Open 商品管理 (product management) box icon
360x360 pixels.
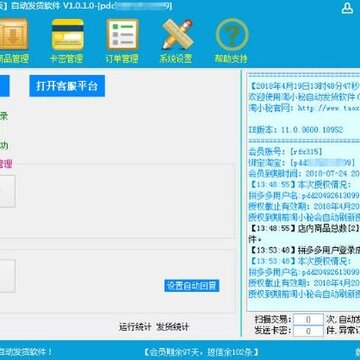click(x=13, y=34)
